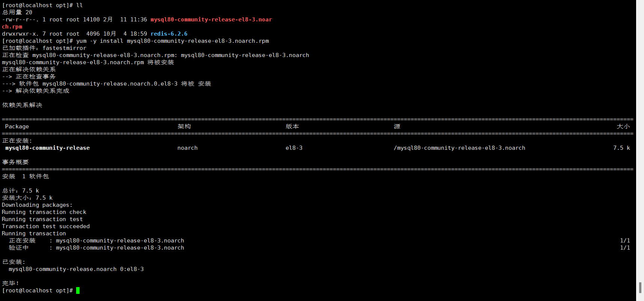Click the '7.5 k' size cell in table

(x=621, y=148)
